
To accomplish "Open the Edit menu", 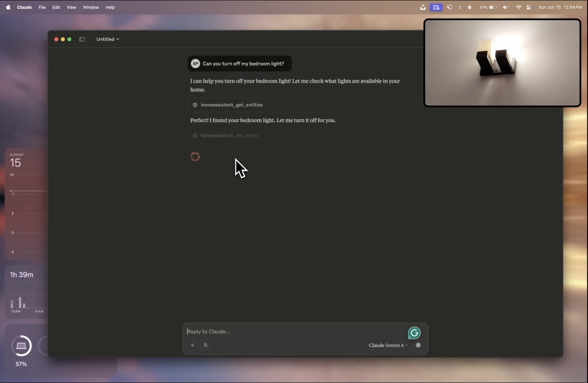I will [x=56, y=7].
